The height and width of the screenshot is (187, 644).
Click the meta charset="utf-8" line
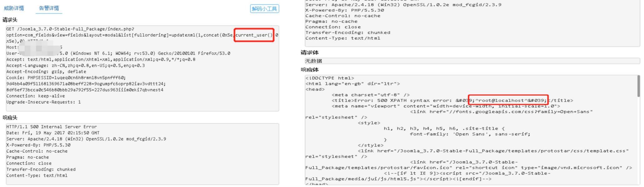(x=371, y=95)
